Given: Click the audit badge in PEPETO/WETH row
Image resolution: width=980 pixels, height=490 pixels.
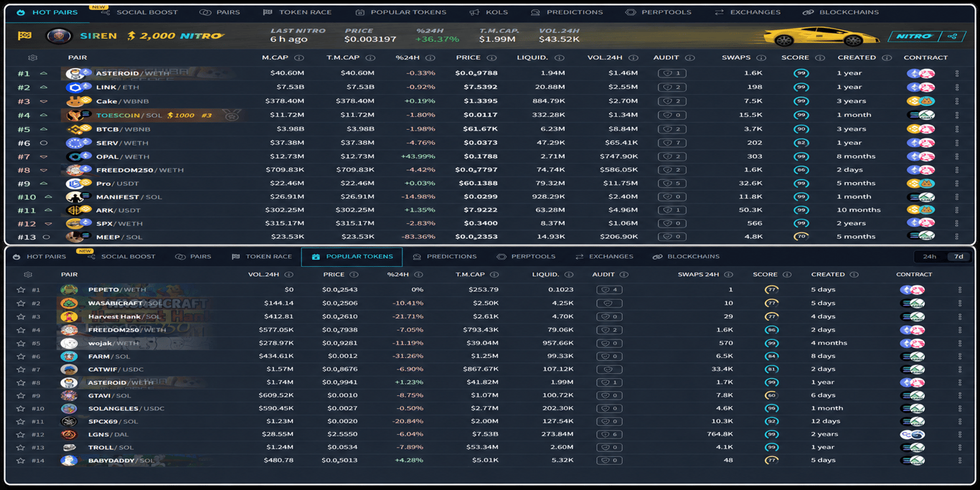Looking at the screenshot, I should 609,290.
